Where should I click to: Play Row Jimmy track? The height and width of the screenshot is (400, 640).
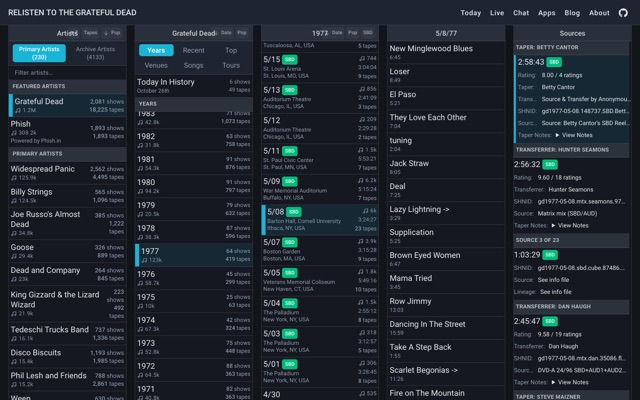coord(446,305)
